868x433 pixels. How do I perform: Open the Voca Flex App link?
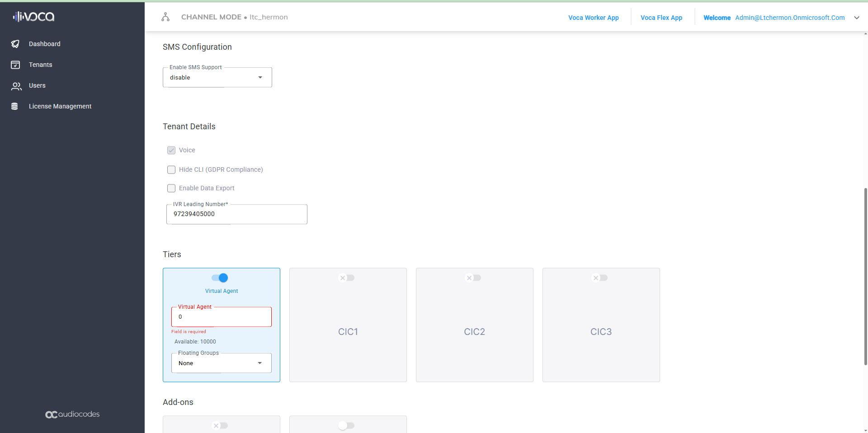pyautogui.click(x=661, y=18)
